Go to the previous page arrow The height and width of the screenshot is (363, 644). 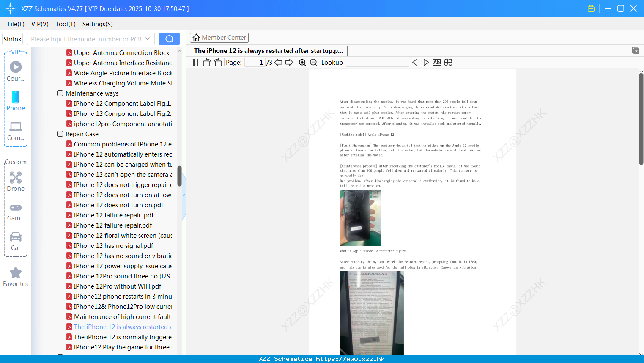point(278,62)
